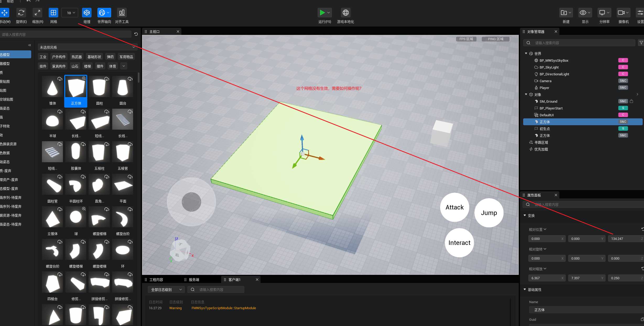Image resolution: width=644 pixels, height=326 pixels.
Task: Filter assets by 基础形状 tag
Action: 94,57
